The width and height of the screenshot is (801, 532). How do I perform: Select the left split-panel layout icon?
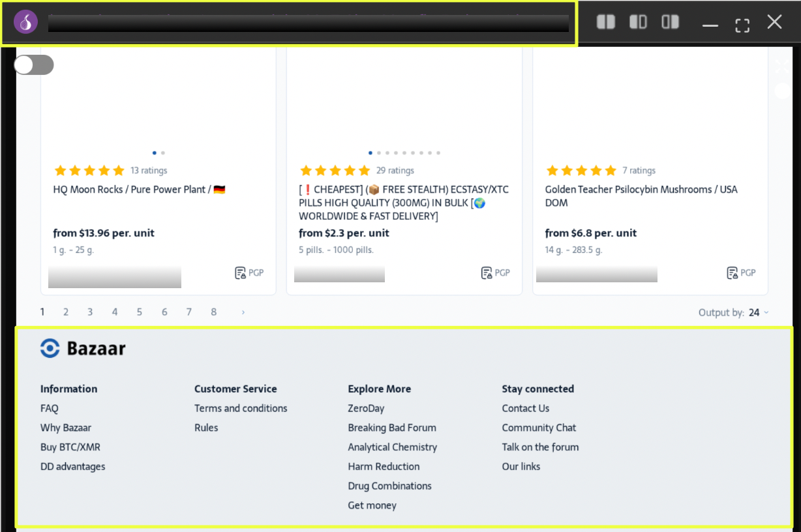[x=605, y=22]
